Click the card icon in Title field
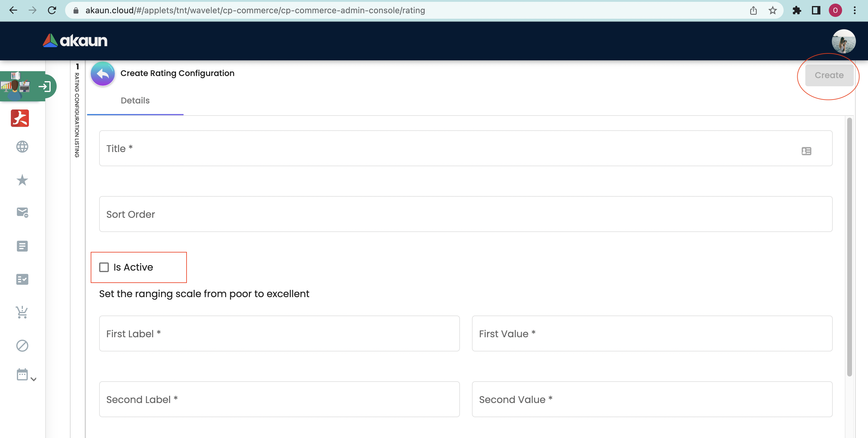 click(x=806, y=151)
